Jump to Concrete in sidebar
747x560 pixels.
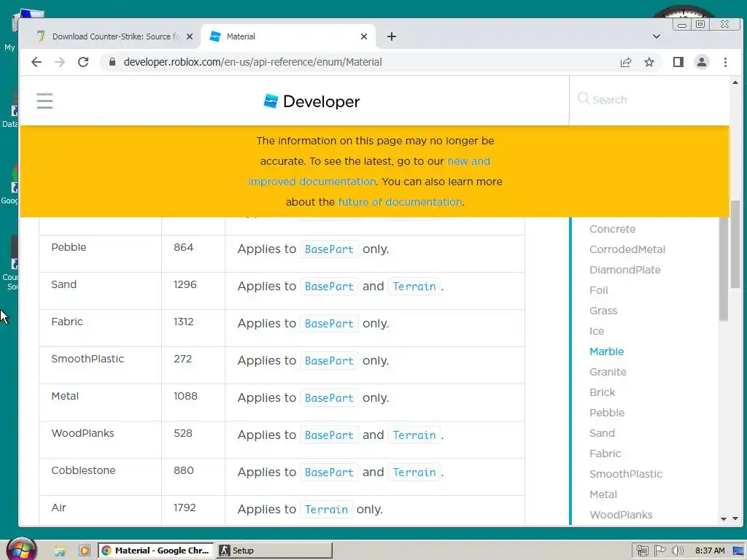(612, 229)
